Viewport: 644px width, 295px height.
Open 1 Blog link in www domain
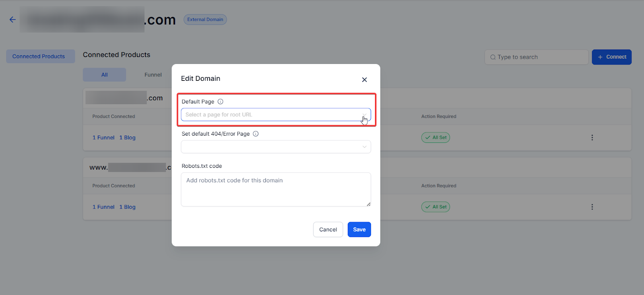point(127,207)
